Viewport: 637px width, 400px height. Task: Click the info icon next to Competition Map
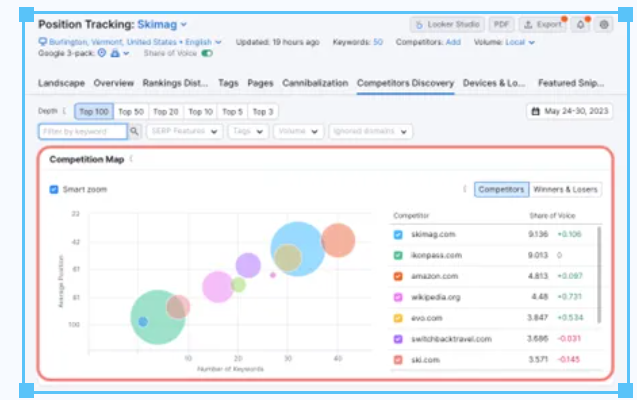coord(131,159)
